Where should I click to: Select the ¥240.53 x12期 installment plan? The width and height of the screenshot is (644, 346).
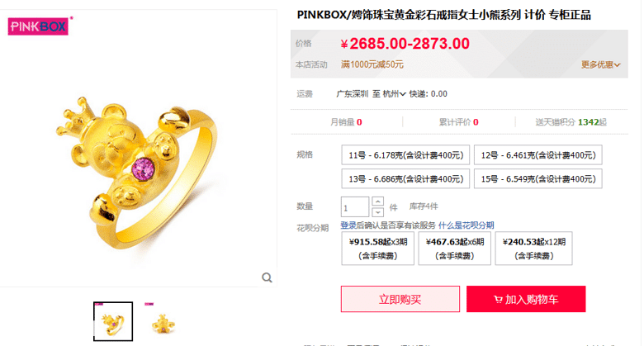(x=534, y=249)
